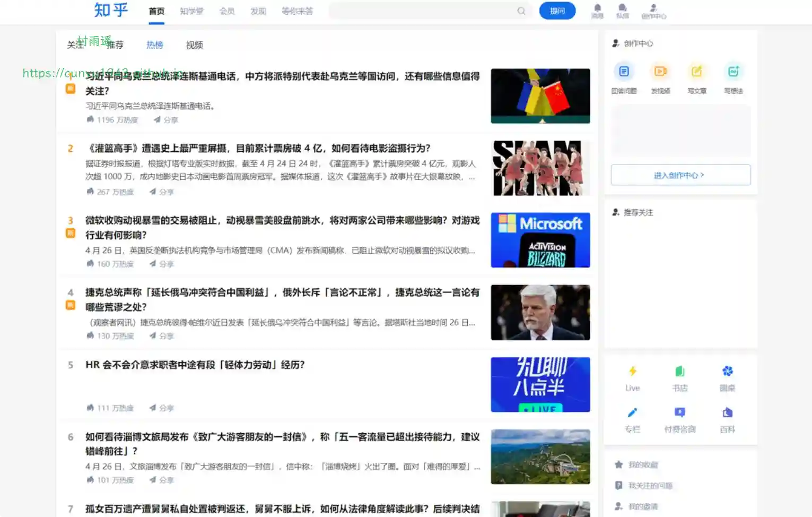Open 知学堂 in the top navigation
Image resolution: width=812 pixels, height=517 pixels.
(x=191, y=11)
